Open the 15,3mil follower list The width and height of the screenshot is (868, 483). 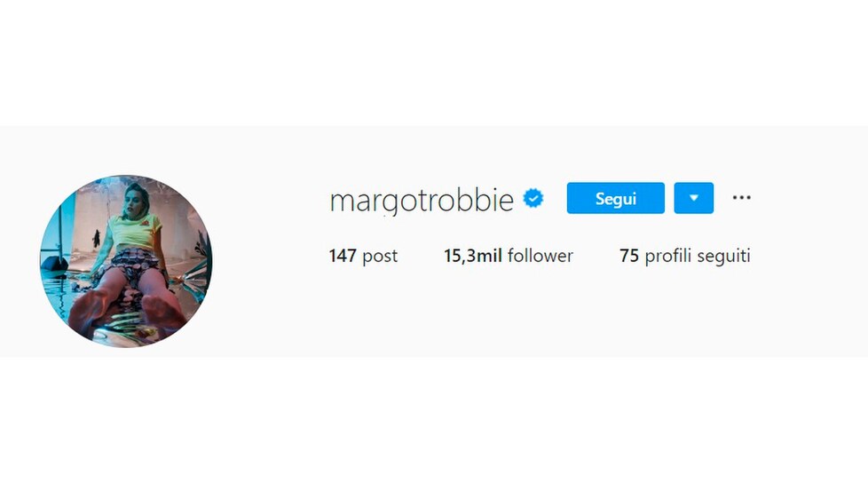coord(509,256)
